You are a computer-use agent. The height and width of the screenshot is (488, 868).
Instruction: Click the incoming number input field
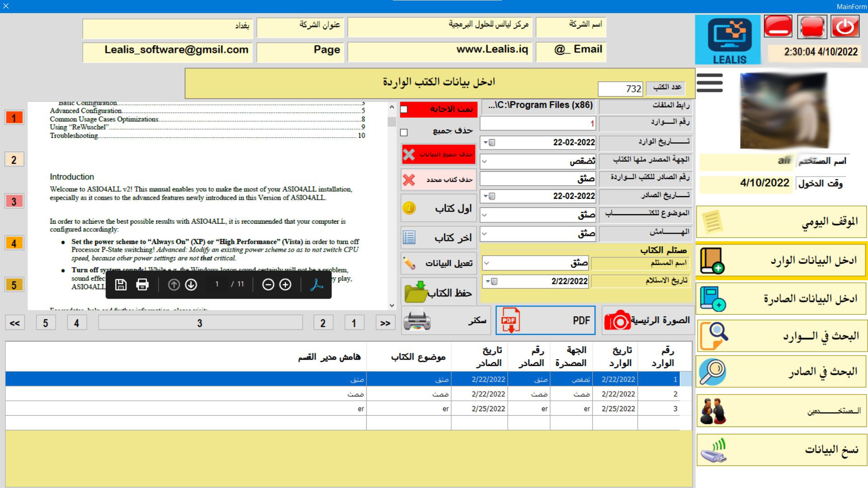538,123
